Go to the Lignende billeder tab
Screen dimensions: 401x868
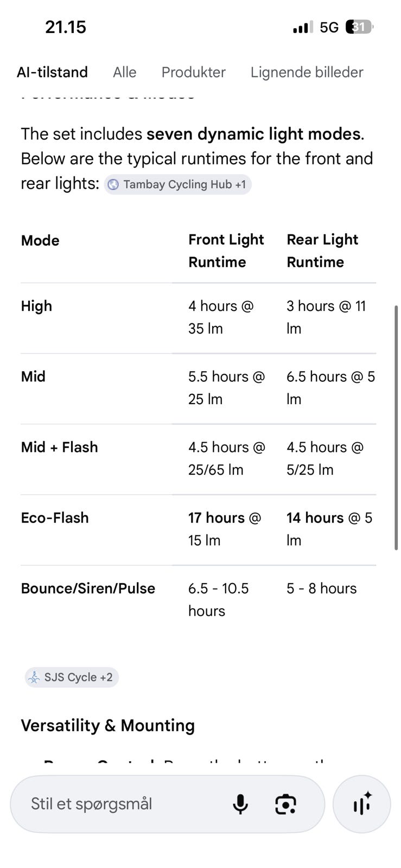[x=307, y=72]
